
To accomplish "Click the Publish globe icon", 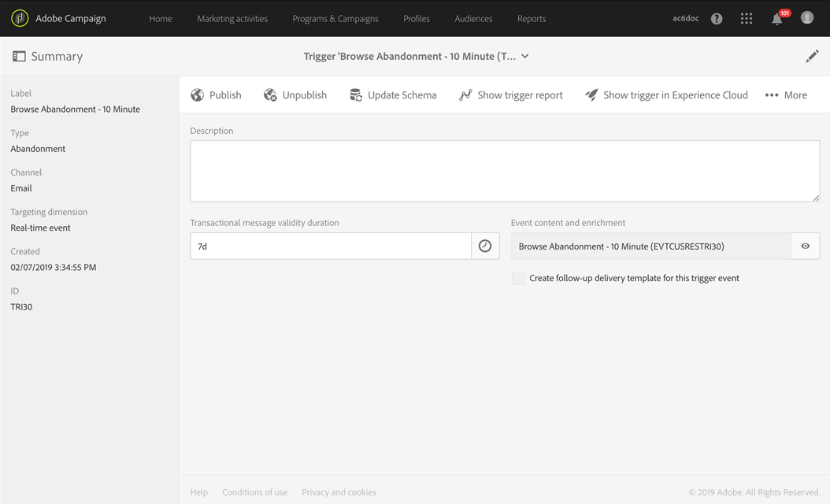I will 198,94.
